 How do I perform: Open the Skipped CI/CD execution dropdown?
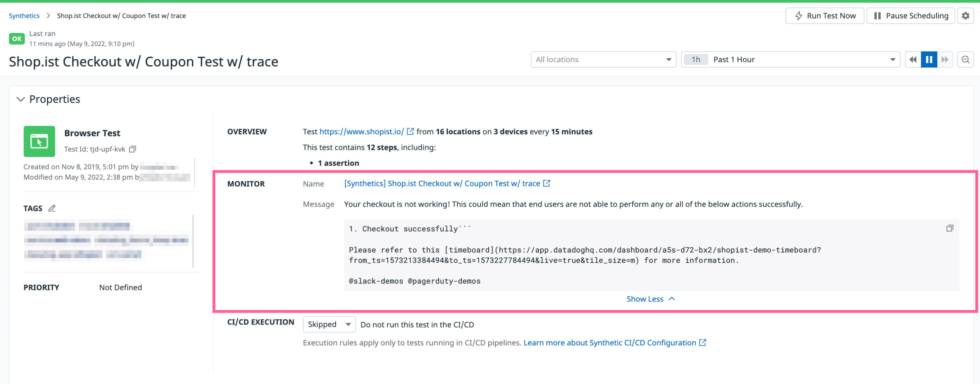(329, 325)
